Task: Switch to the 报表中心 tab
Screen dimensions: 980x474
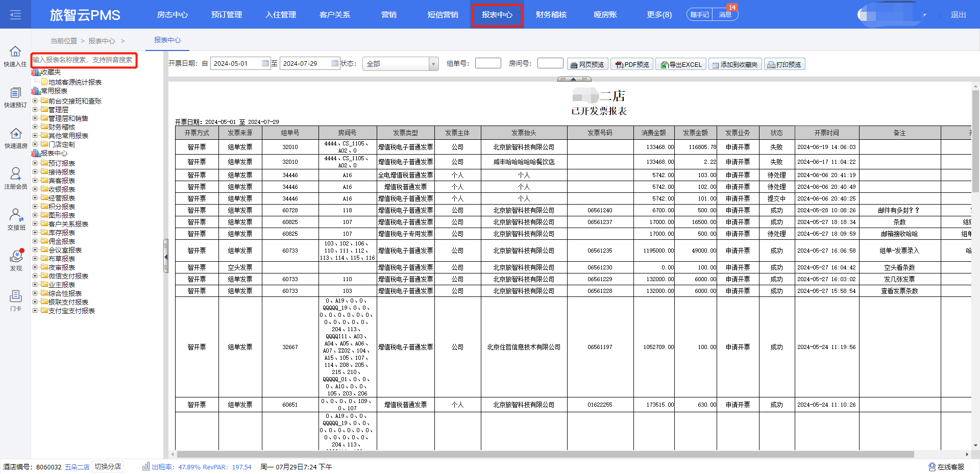Action: 167,40
